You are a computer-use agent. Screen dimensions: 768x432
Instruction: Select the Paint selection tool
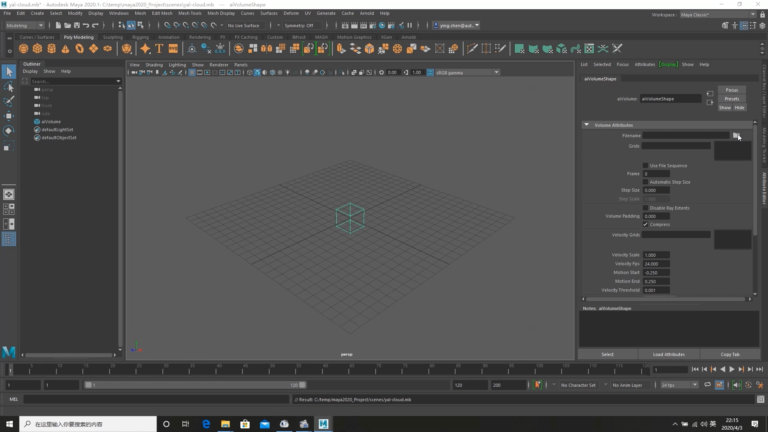click(x=8, y=101)
